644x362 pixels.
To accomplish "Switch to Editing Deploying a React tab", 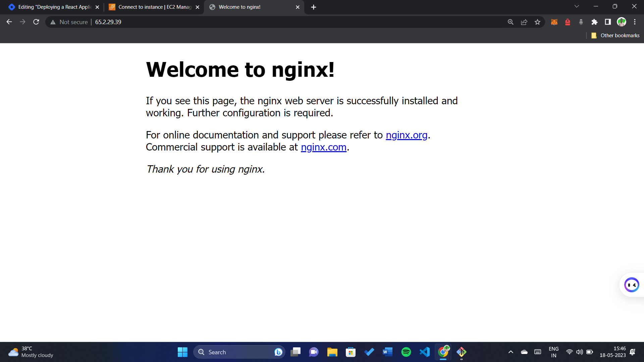I will 54,7.
